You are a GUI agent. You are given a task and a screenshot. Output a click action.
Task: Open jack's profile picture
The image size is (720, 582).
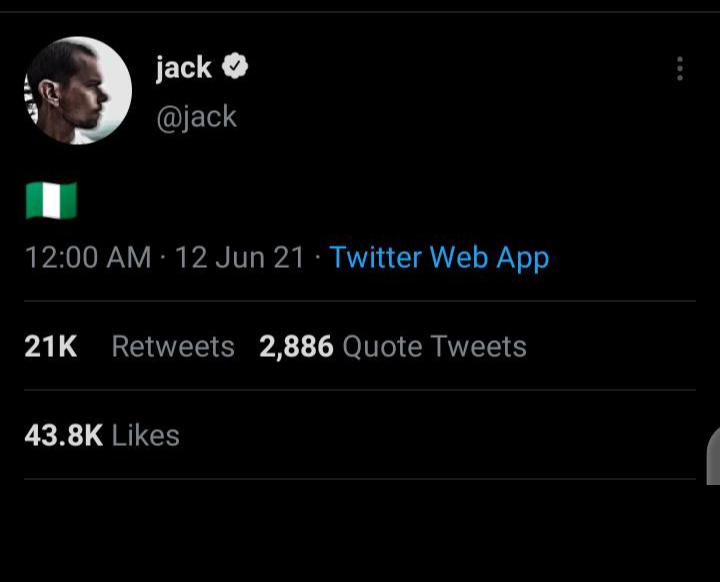point(78,91)
